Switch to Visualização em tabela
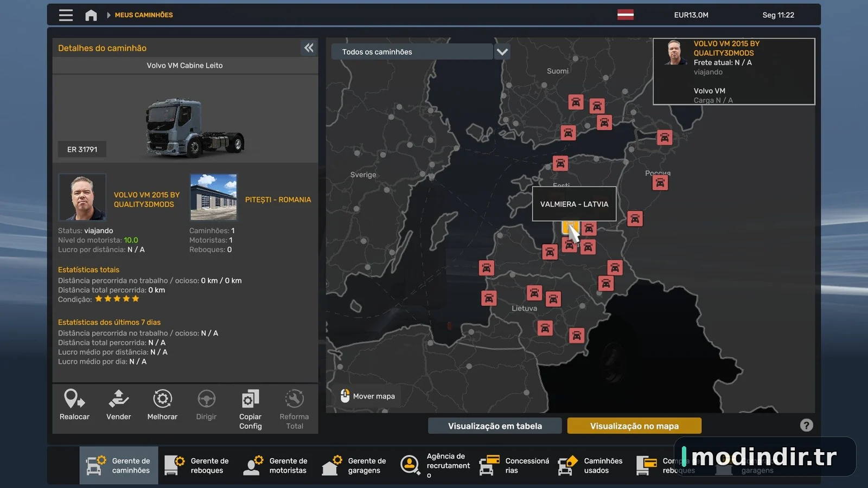The height and width of the screenshot is (488, 868). point(495,426)
